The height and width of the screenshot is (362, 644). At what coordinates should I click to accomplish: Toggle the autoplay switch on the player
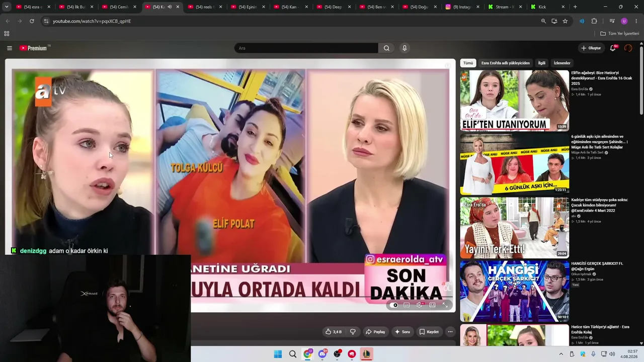(394, 305)
